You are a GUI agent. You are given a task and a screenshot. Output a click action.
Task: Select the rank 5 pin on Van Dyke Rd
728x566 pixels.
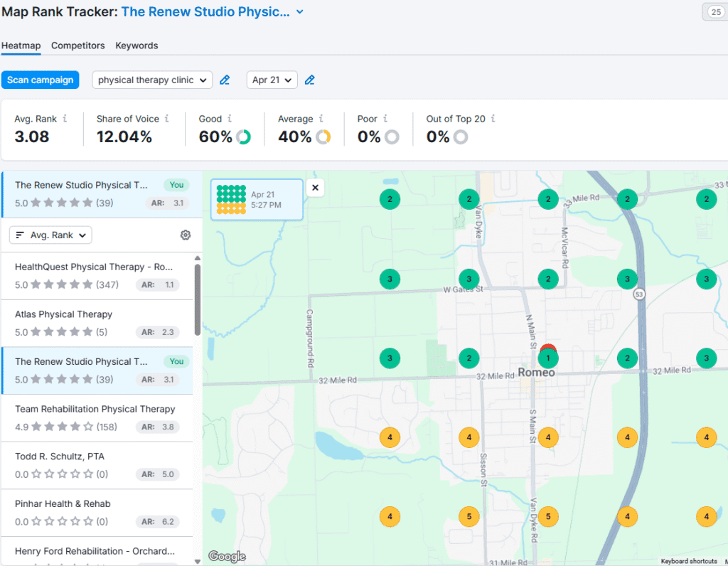tap(548, 516)
